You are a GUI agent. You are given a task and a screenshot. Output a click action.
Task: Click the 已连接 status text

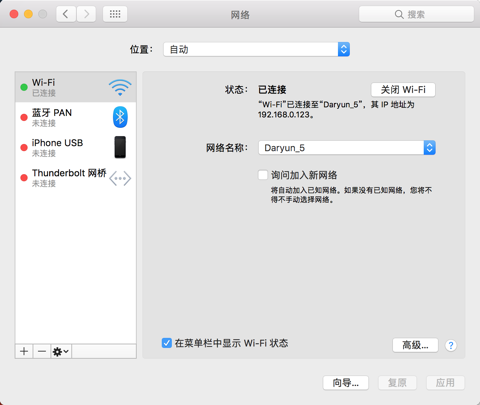coord(272,90)
